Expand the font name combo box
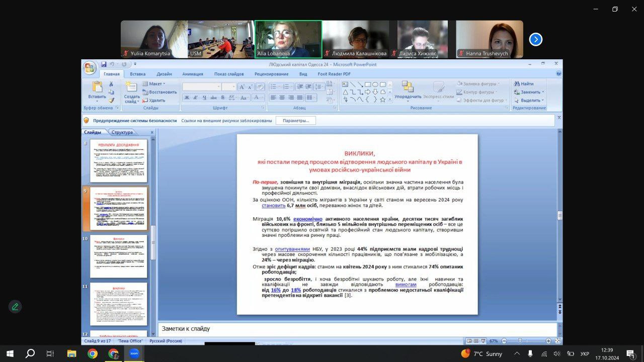644x362 pixels. point(219,86)
